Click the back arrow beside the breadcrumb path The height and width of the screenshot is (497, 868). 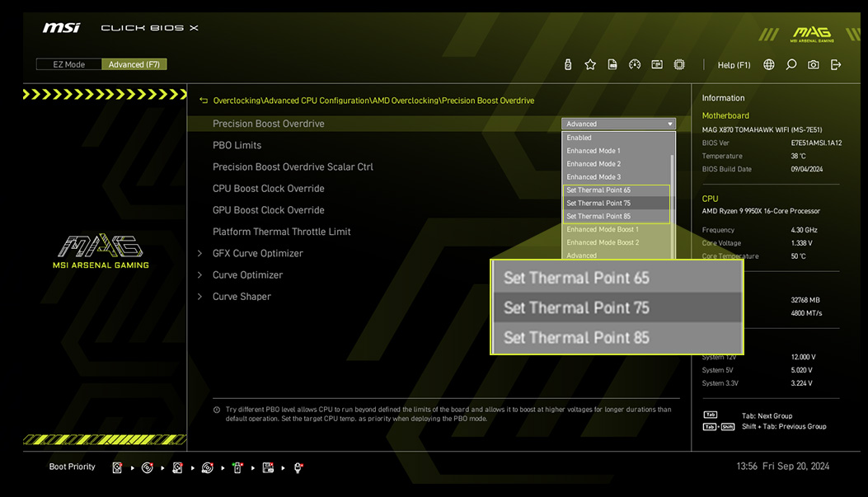click(204, 101)
